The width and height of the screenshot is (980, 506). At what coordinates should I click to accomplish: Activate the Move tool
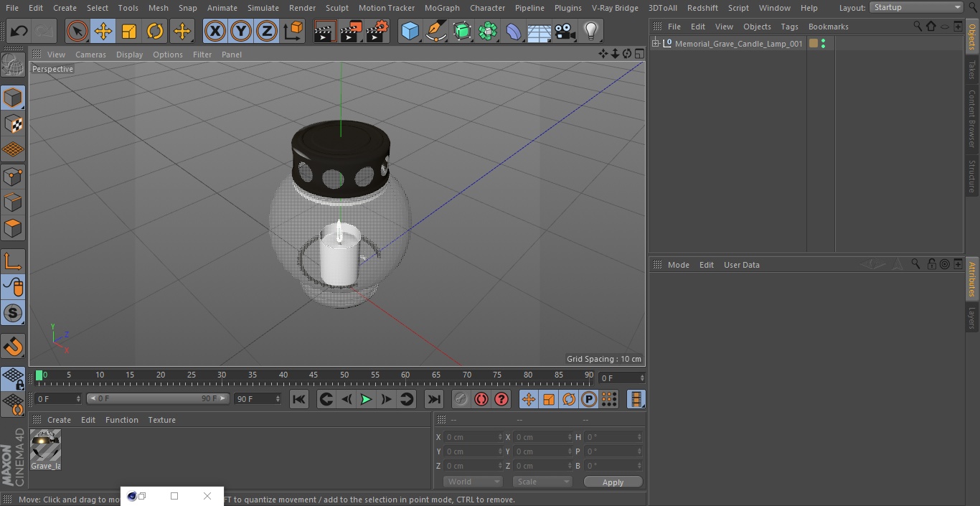103,31
